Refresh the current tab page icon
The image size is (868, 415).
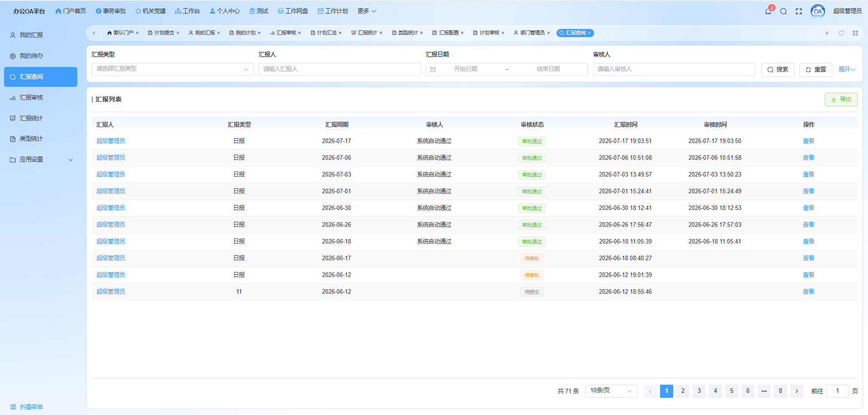coord(841,33)
